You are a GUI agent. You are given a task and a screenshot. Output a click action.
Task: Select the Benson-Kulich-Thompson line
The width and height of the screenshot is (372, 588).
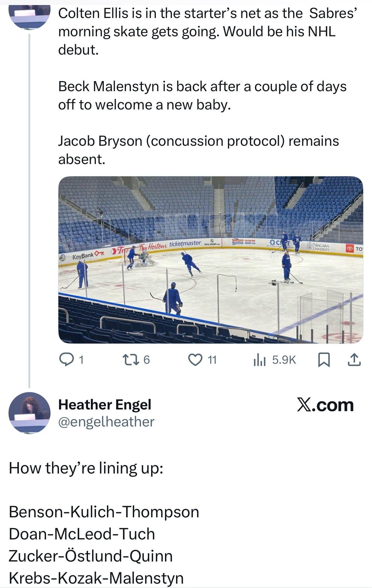(104, 512)
